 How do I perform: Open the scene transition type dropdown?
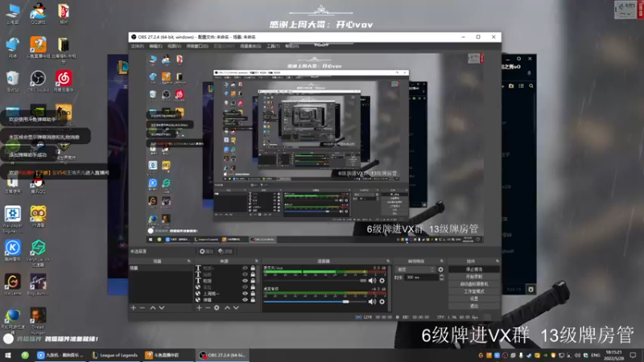click(x=415, y=269)
